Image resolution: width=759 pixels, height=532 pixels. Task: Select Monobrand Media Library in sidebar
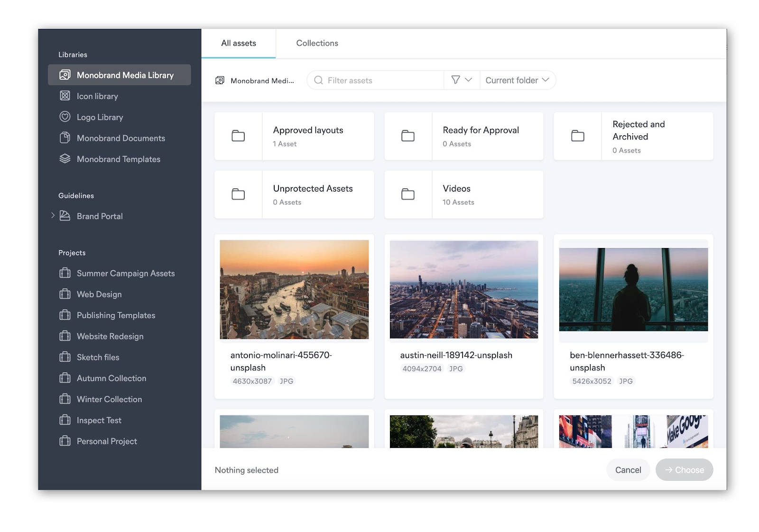120,75
